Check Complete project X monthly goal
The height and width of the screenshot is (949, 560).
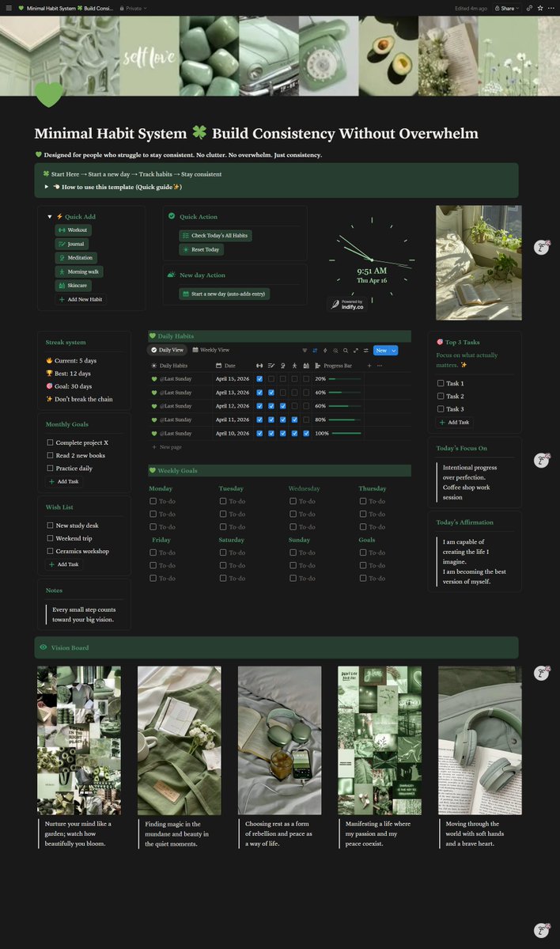coord(50,442)
